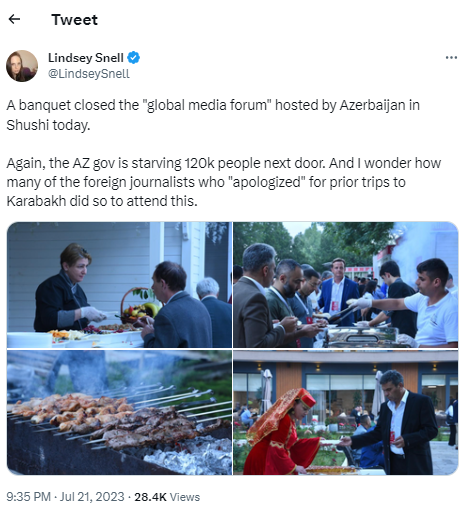Open the photo of men at the buffet
Screen dimensions: 472x516
point(346,285)
